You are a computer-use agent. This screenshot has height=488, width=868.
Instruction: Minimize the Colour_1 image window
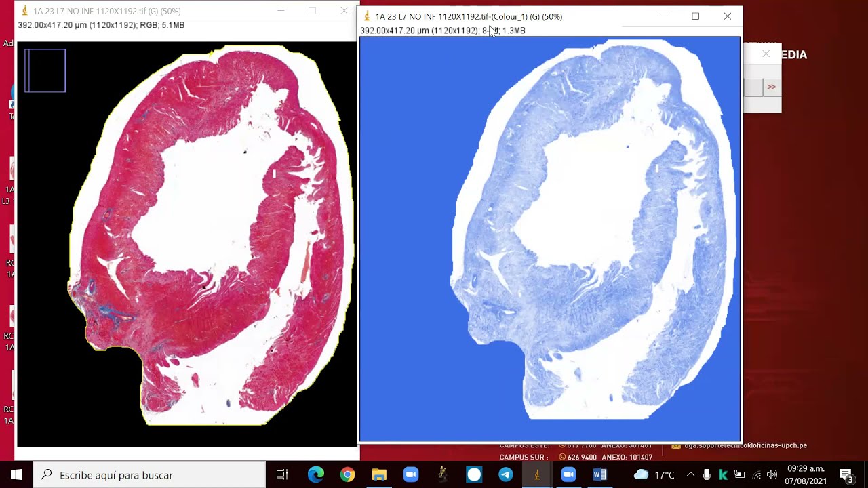(664, 16)
